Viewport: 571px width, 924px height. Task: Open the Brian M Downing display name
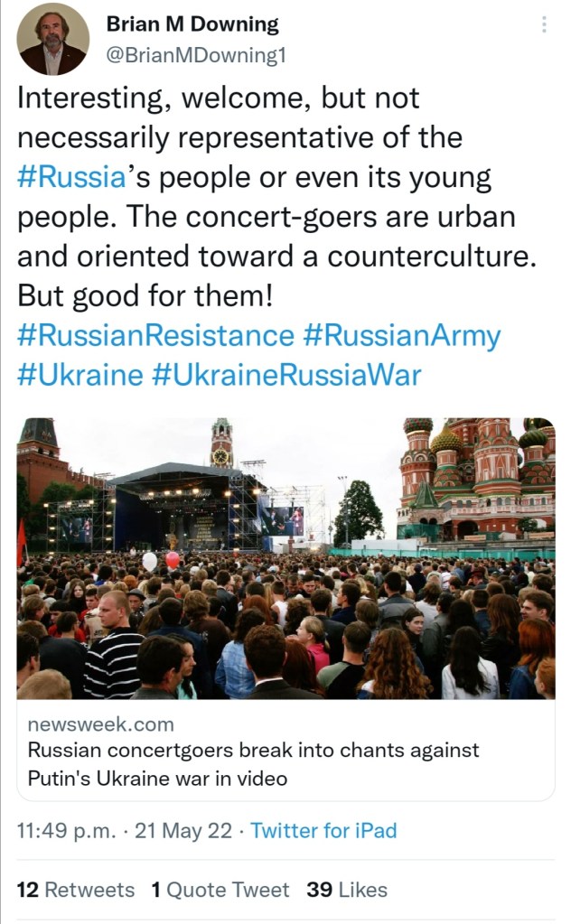pyautogui.click(x=192, y=24)
